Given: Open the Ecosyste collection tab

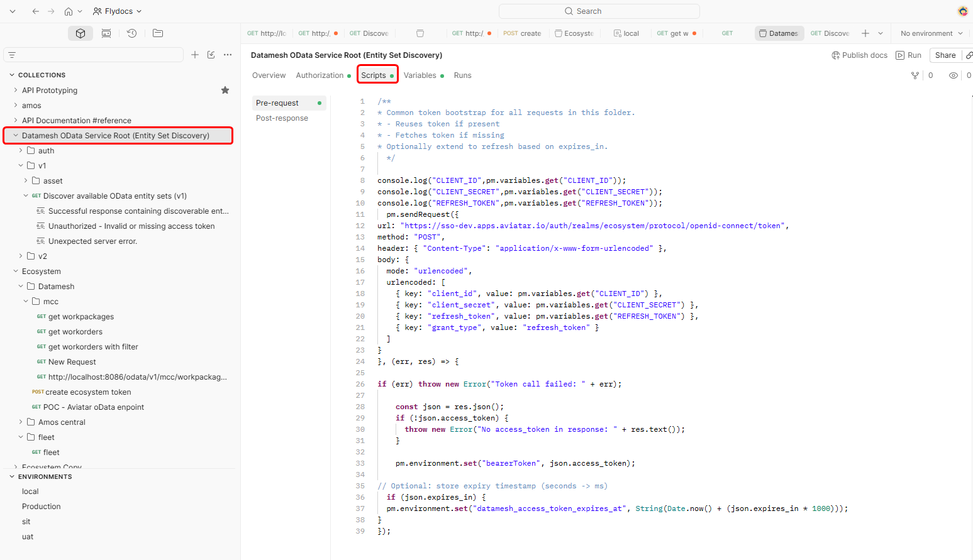Looking at the screenshot, I should click(x=574, y=33).
